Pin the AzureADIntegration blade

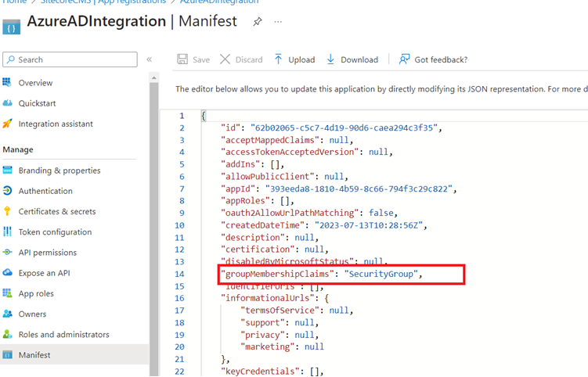click(258, 22)
